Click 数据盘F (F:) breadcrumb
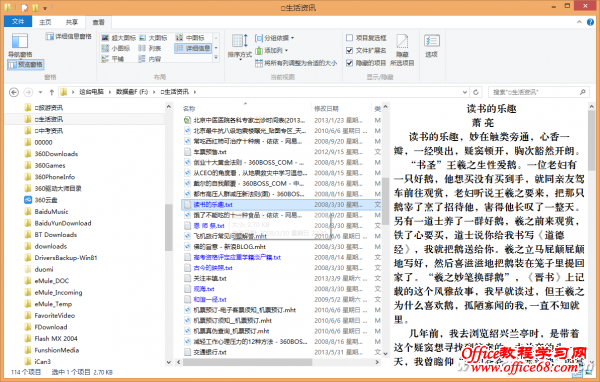The width and height of the screenshot is (600, 382). pos(132,92)
